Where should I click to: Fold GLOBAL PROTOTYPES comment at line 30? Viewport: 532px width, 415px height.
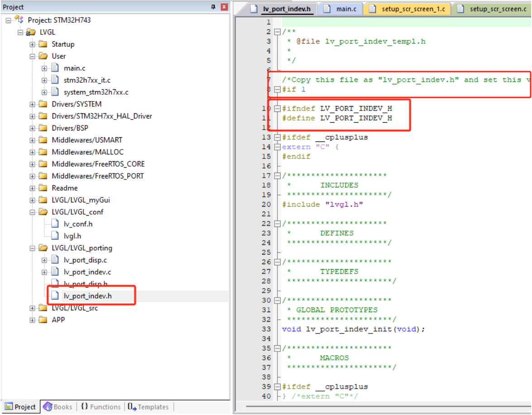pyautogui.click(x=277, y=300)
